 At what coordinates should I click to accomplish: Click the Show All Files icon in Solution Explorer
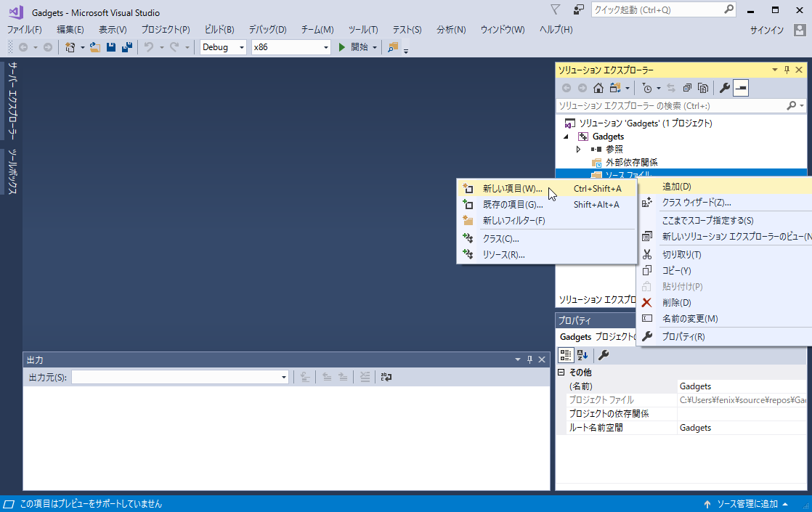(x=703, y=88)
